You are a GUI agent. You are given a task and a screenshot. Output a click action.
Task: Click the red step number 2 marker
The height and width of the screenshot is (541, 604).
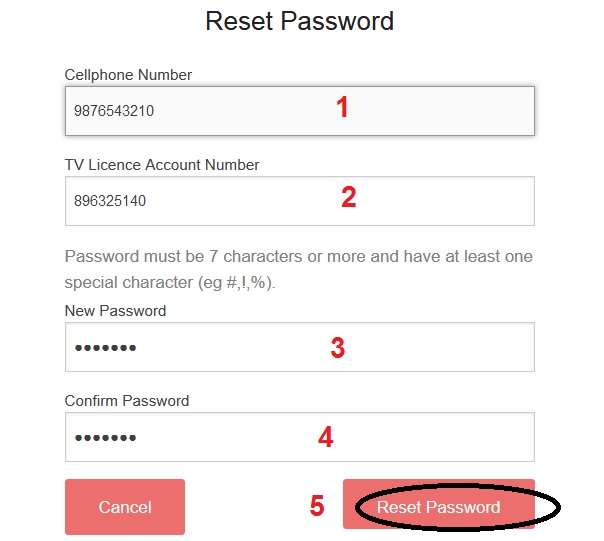click(348, 197)
